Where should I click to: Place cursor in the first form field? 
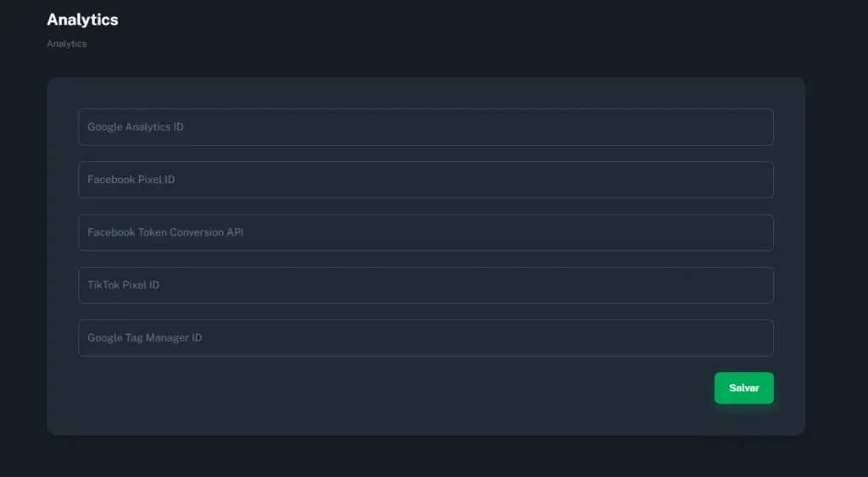tap(426, 127)
